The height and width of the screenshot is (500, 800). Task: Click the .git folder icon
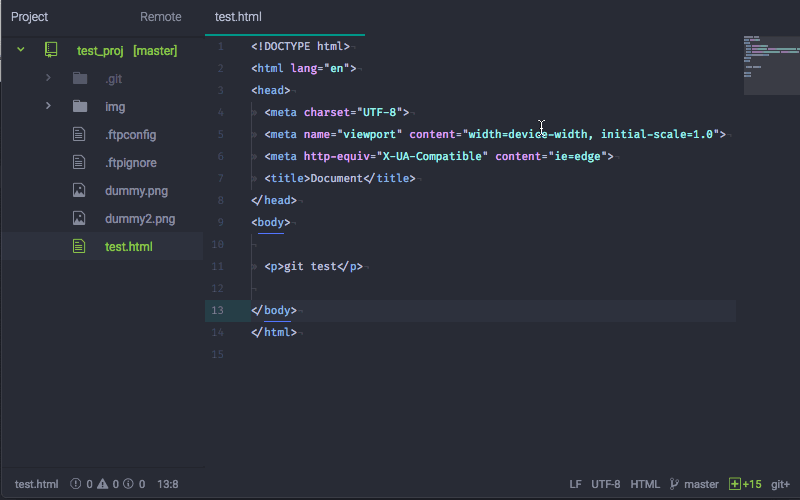(x=80, y=78)
